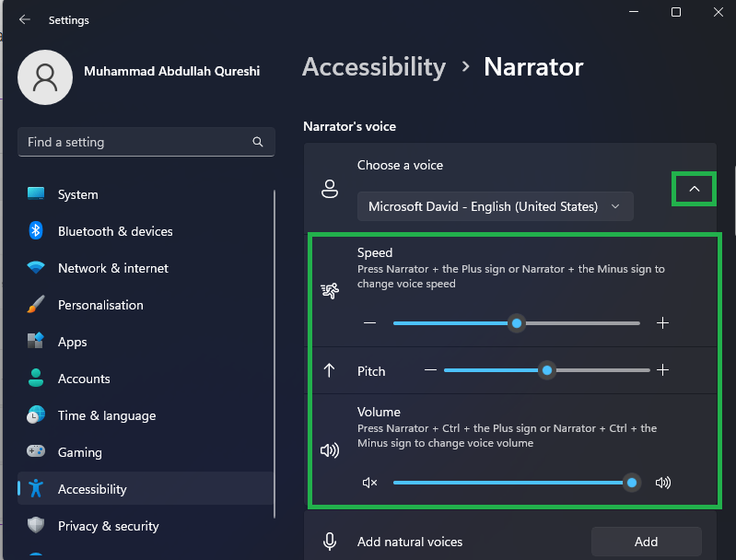The image size is (736, 560).
Task: Mute volume using the muted speaker icon
Action: pyautogui.click(x=370, y=482)
